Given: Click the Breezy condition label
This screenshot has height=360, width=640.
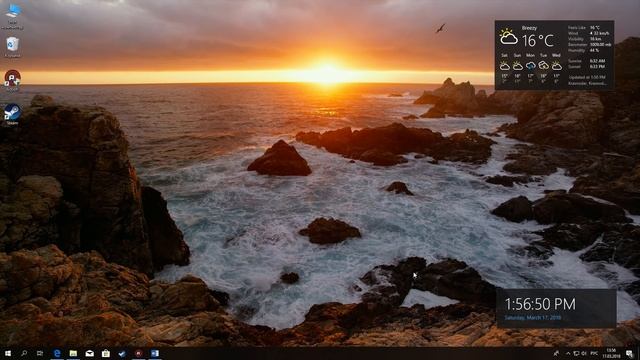Looking at the screenshot, I should pyautogui.click(x=529, y=28).
